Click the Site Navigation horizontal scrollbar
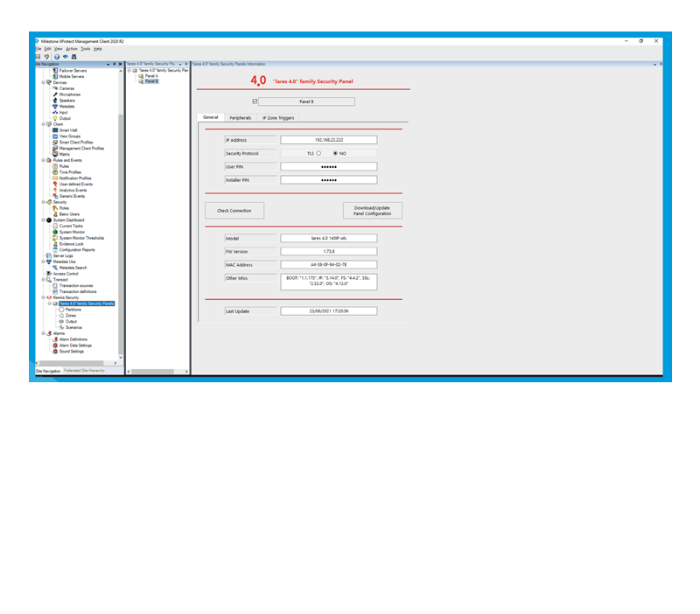This screenshot has height=614, width=700. click(72, 363)
